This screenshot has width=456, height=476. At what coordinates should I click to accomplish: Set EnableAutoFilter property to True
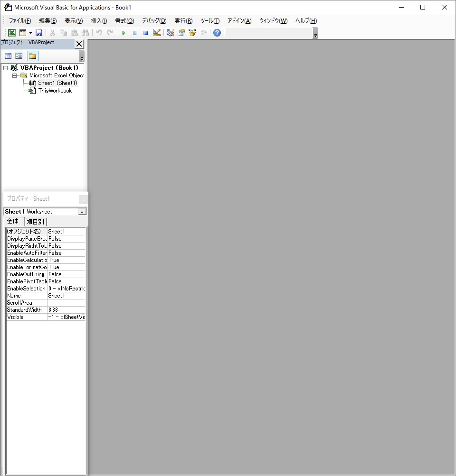(66, 253)
